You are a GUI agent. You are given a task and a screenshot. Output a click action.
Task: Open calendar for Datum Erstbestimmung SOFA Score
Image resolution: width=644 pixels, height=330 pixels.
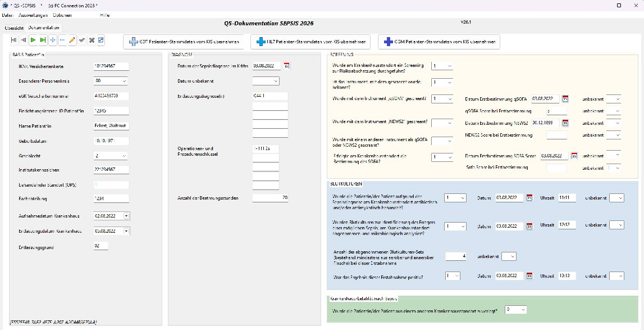point(574,156)
